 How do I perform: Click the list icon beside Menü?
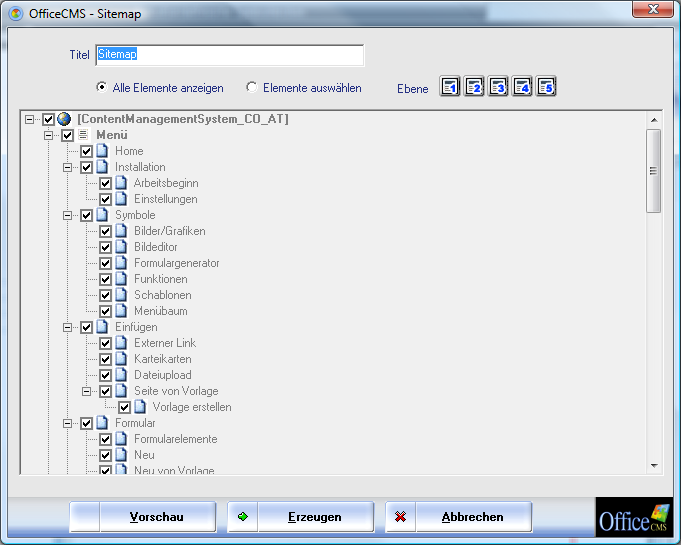point(83,135)
